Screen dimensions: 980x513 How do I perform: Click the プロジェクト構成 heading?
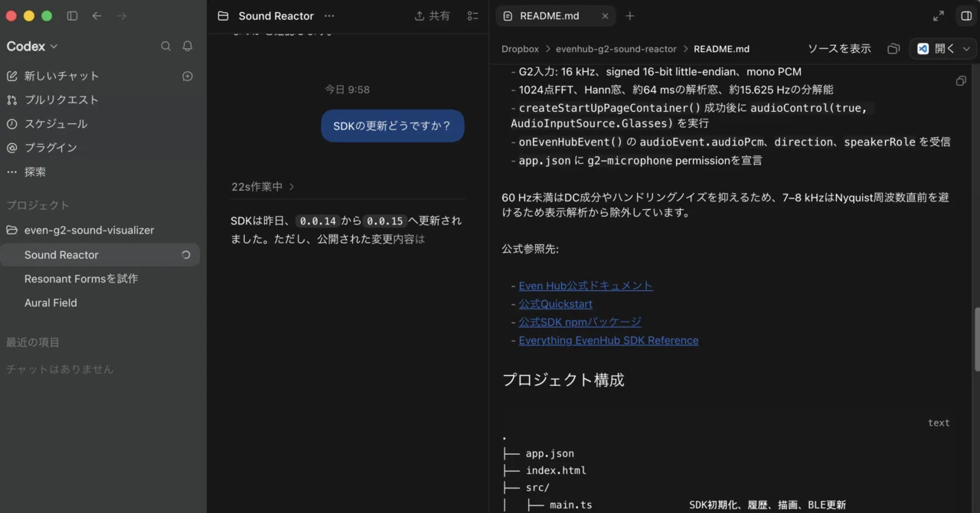[563, 380]
